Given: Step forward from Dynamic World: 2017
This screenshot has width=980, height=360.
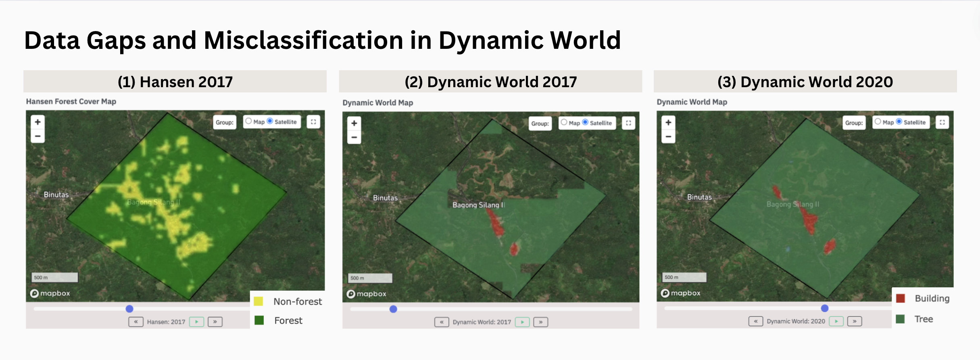Looking at the screenshot, I should pos(541,322).
